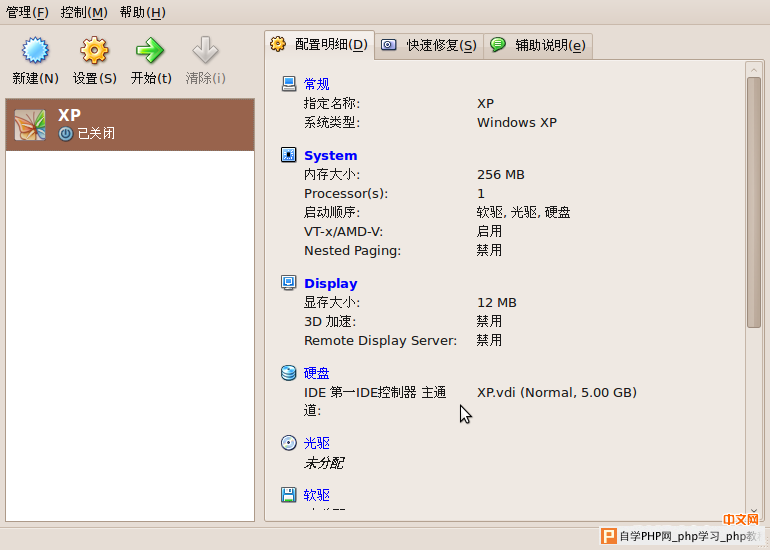
Task: Click the 系统类型: label
Action: (331, 122)
